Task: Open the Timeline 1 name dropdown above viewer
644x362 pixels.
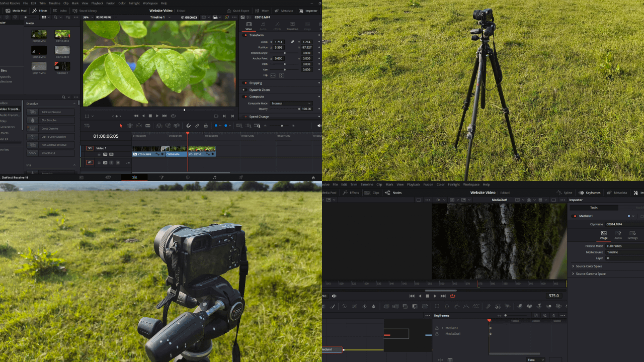Action: point(160,17)
